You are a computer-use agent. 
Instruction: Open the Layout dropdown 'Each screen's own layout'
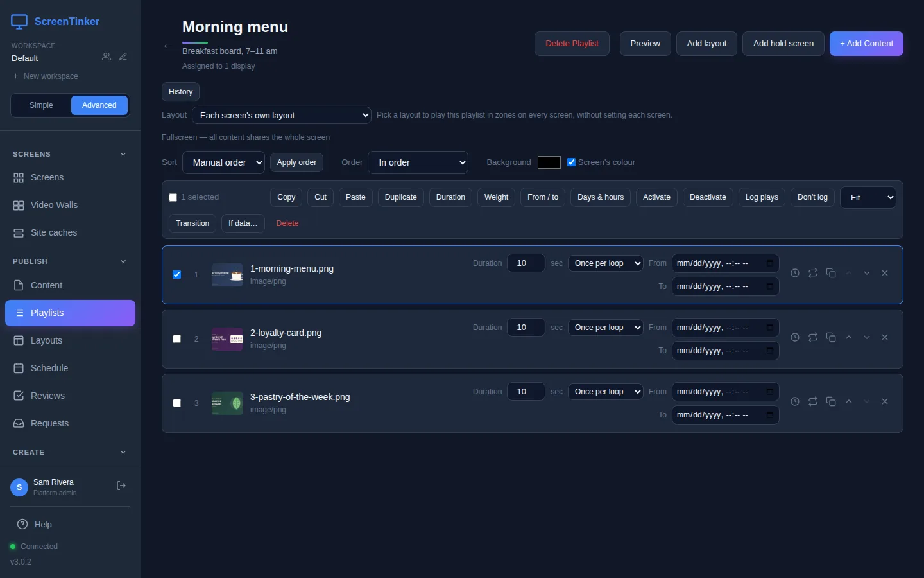tap(282, 116)
